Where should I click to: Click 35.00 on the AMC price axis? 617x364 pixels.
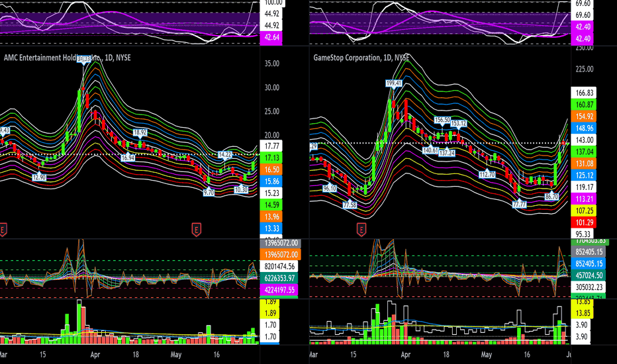272,64
